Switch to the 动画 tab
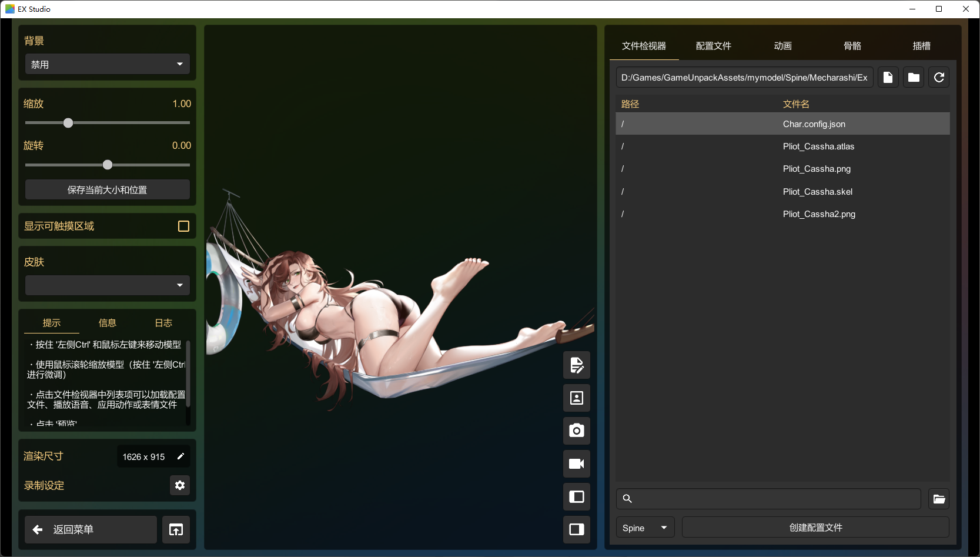 (782, 46)
